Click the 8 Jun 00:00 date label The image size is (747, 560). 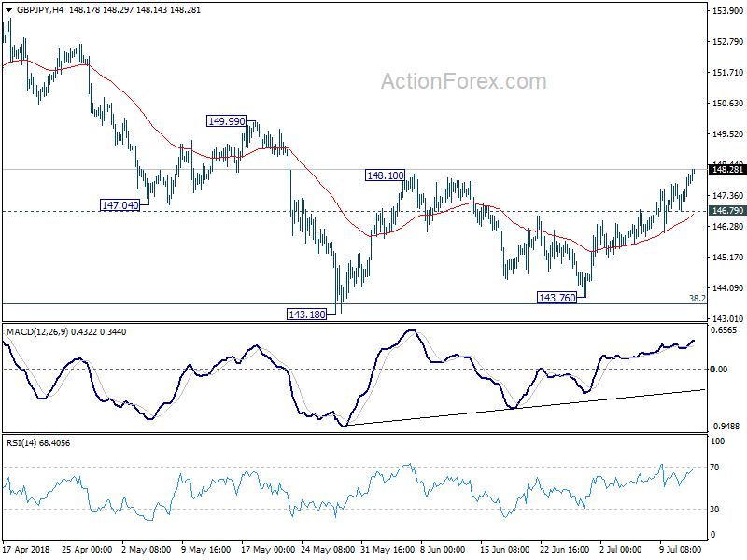443,549
